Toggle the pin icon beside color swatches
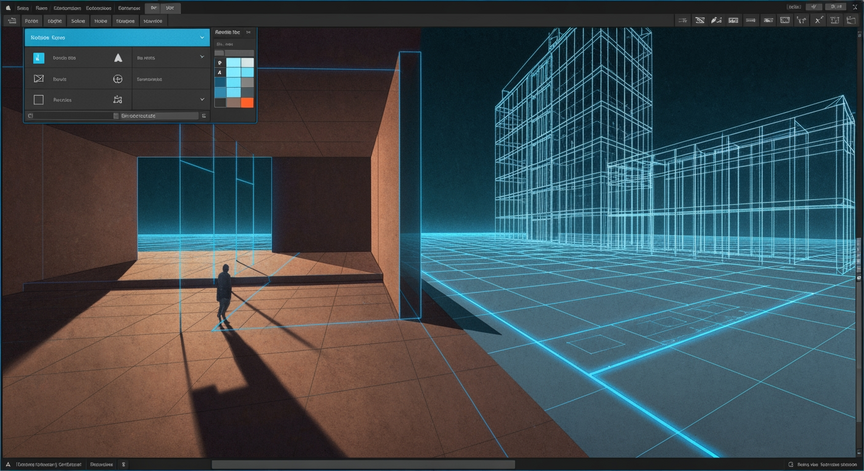Viewport: 864px width, 471px height. click(220, 63)
